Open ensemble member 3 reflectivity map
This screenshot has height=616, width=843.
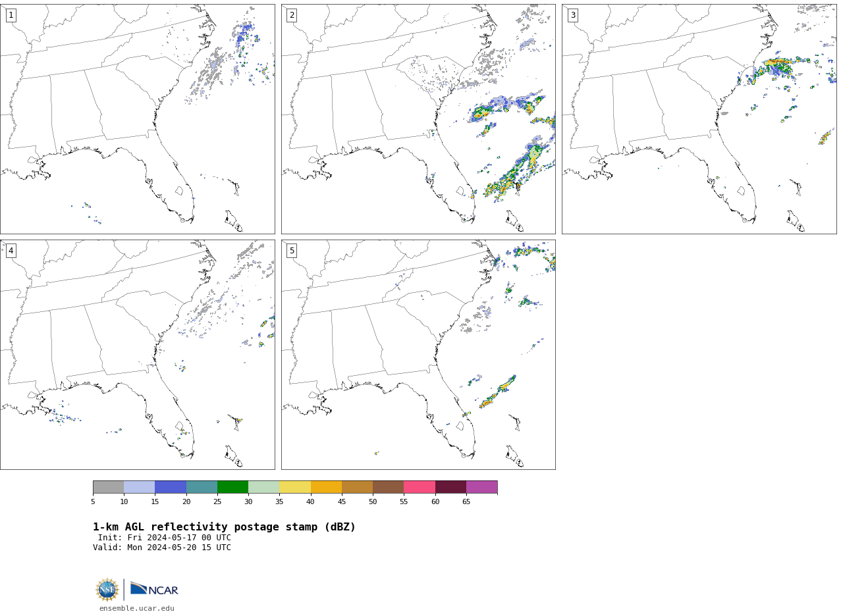[699, 119]
